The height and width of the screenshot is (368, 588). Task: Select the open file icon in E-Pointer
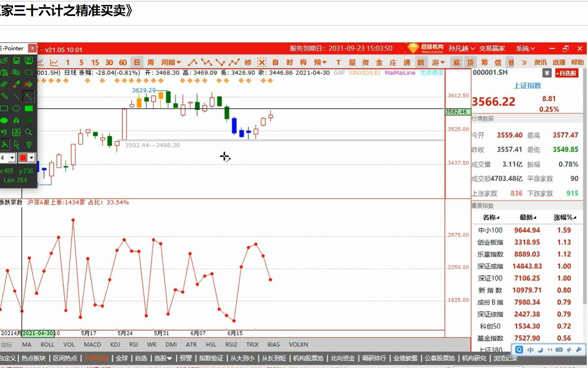point(4,60)
